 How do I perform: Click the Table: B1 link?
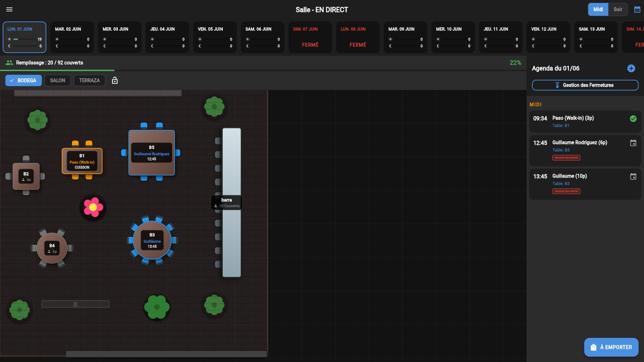[x=561, y=126]
